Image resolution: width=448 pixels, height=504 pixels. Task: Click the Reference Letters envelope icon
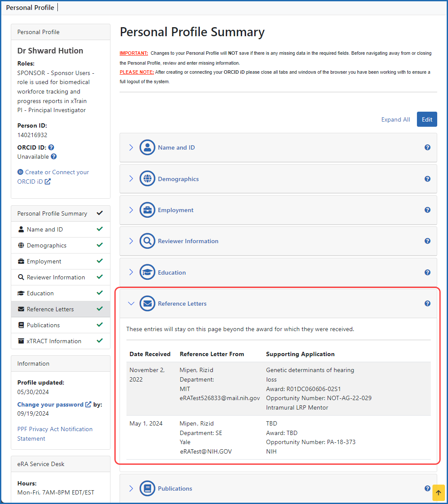148,304
